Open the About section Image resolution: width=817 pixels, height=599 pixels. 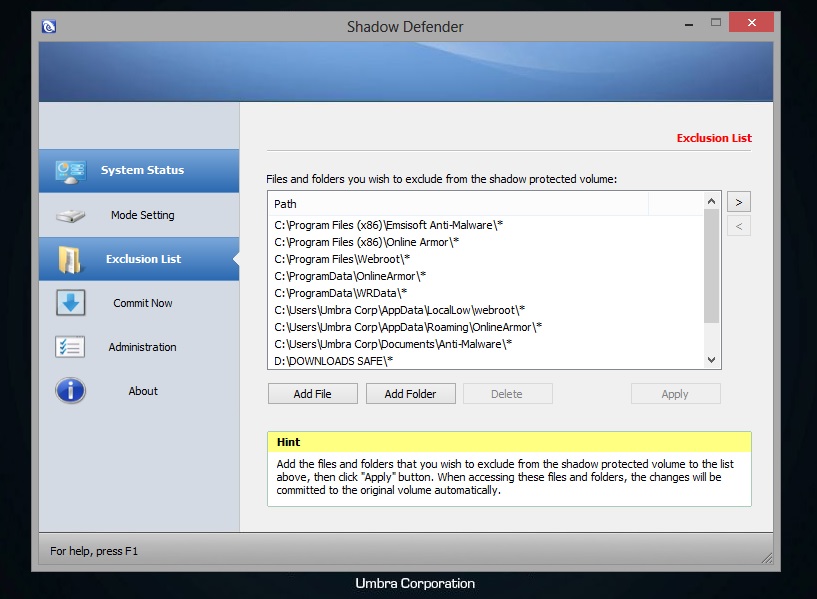click(139, 391)
